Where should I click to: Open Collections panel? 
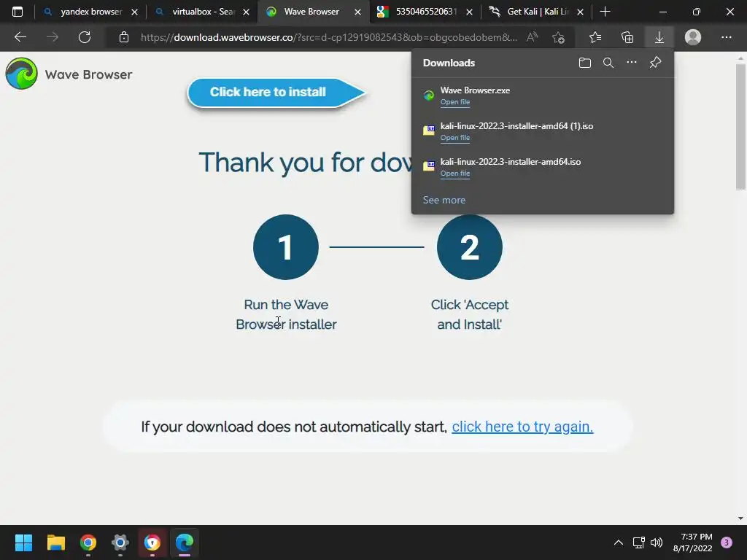click(627, 37)
